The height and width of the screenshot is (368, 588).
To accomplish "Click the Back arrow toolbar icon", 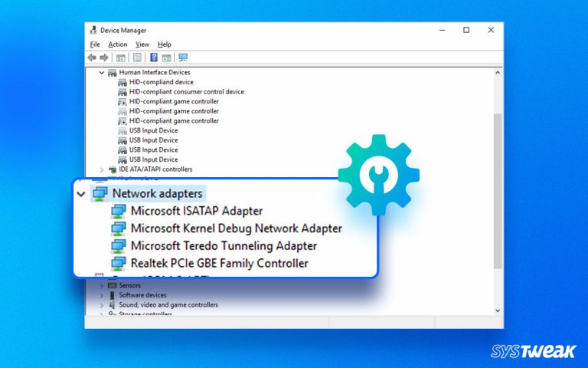I will [x=92, y=58].
